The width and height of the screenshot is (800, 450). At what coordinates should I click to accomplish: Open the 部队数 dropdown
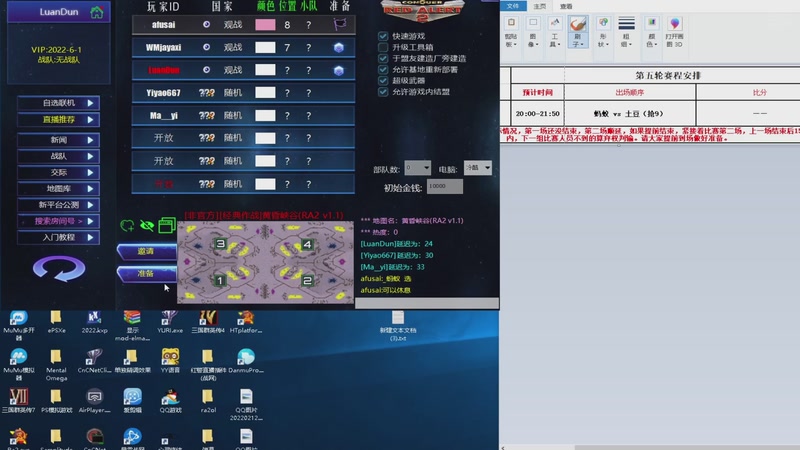417,168
